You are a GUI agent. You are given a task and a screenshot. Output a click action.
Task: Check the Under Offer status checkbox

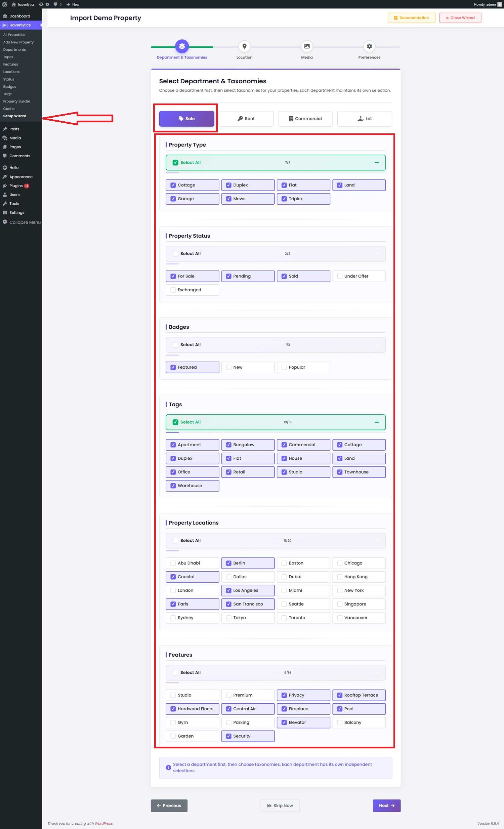(339, 276)
